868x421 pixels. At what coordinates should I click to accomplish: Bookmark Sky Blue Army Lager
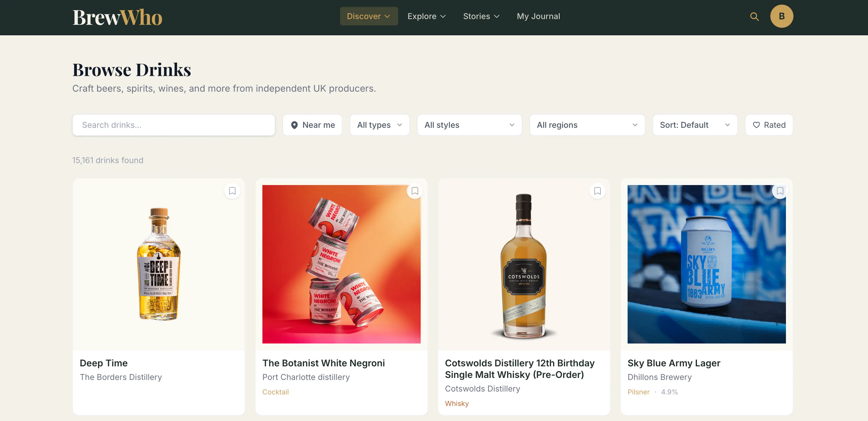tap(780, 191)
